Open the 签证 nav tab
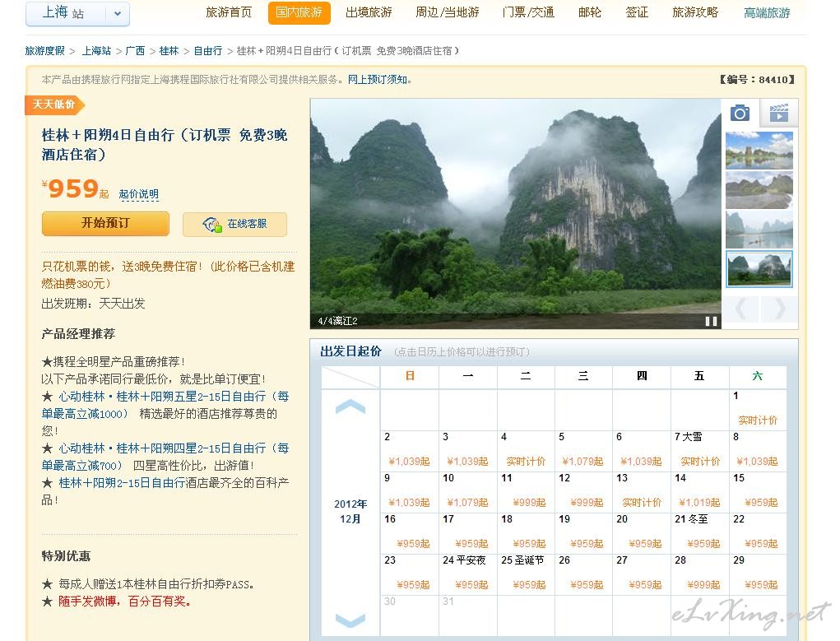Image resolution: width=840 pixels, height=641 pixels. pos(637,12)
